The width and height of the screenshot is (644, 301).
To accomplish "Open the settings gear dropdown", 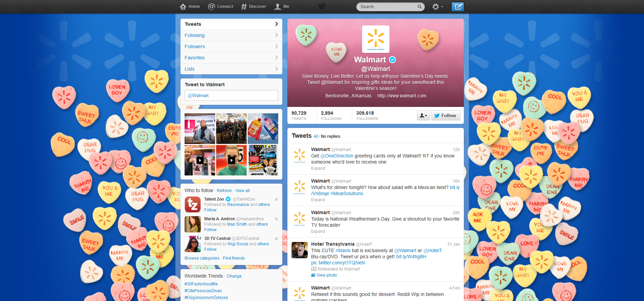I will click(437, 6).
